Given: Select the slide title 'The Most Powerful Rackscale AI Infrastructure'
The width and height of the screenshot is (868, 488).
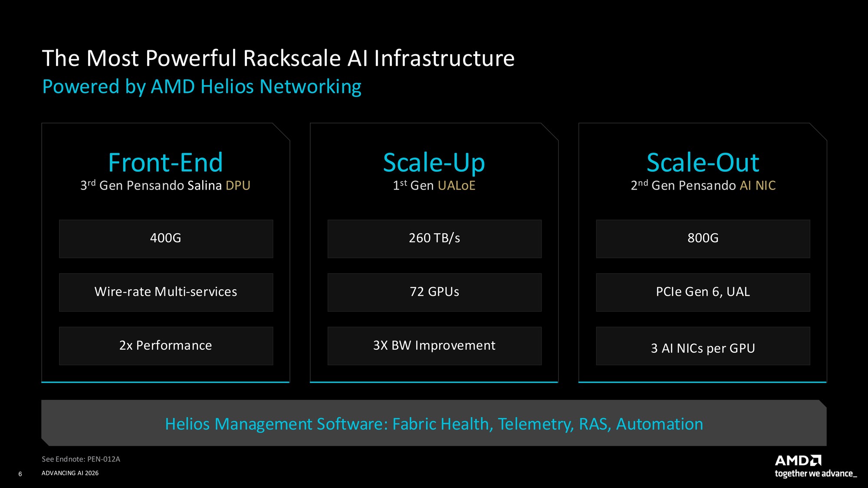Looking at the screenshot, I should point(278,59).
